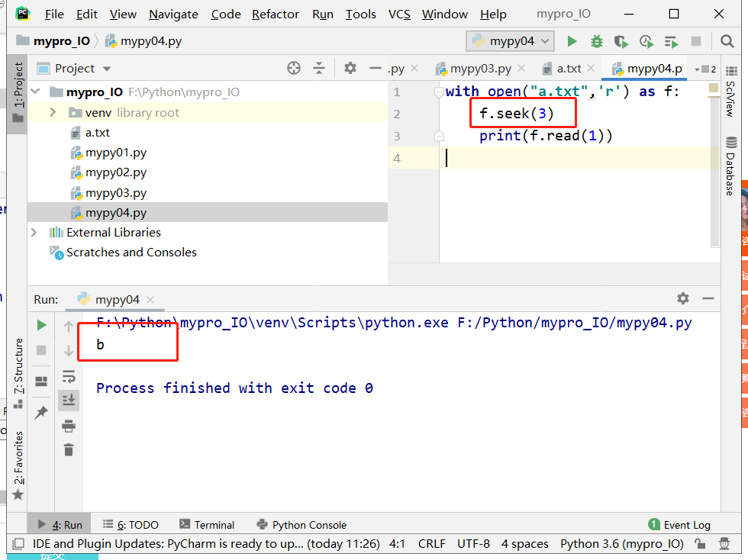Open Search Everywhere magnifier
The width and height of the screenshot is (748, 560).
tap(727, 41)
